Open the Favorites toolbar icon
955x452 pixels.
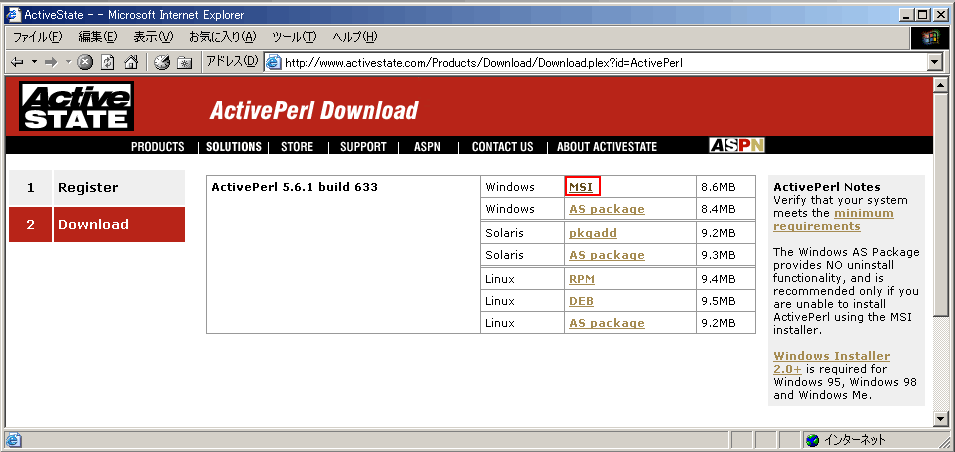pyautogui.click(x=185, y=62)
